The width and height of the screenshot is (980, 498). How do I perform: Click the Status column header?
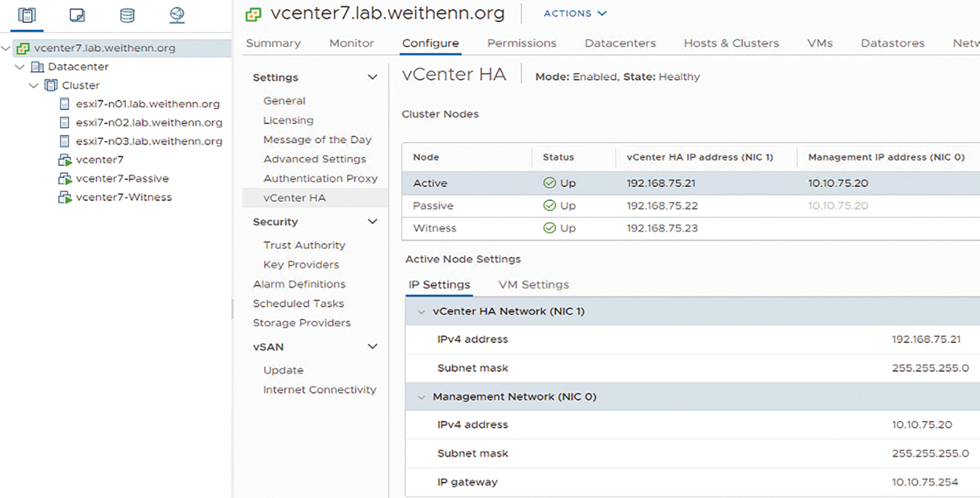pos(558,158)
